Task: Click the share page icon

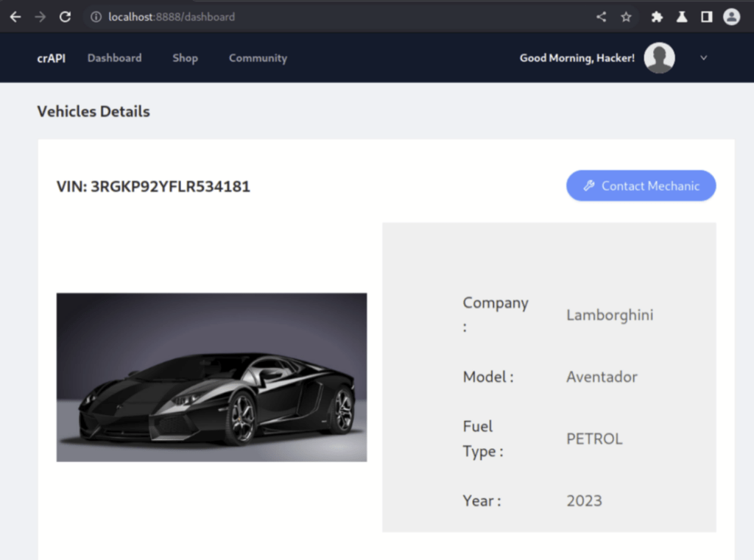Action: pyautogui.click(x=602, y=17)
